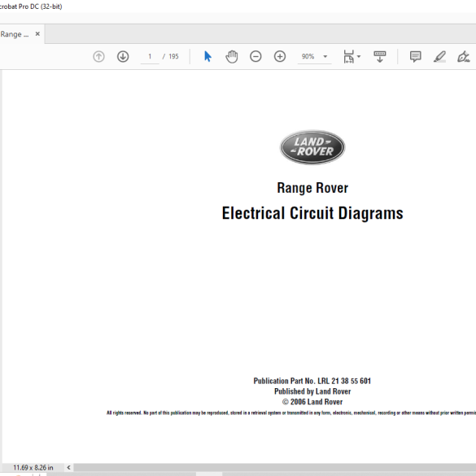The width and height of the screenshot is (476, 476).
Task: Expand the page fit options arrow
Action: click(x=359, y=56)
